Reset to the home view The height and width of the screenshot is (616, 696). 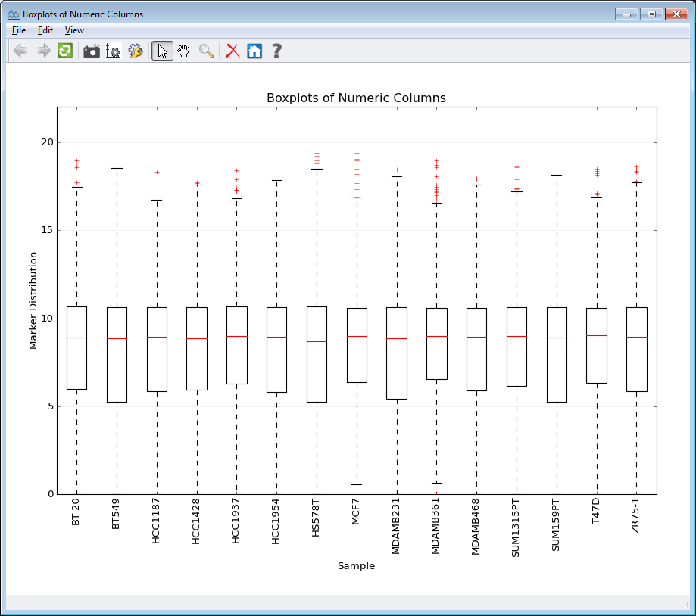(254, 51)
